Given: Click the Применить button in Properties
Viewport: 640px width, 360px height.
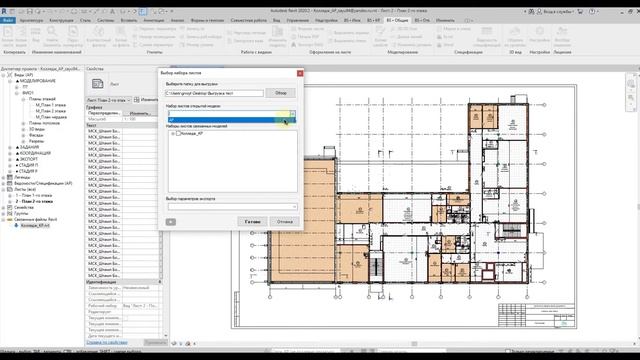Looking at the screenshot, I should [155, 342].
